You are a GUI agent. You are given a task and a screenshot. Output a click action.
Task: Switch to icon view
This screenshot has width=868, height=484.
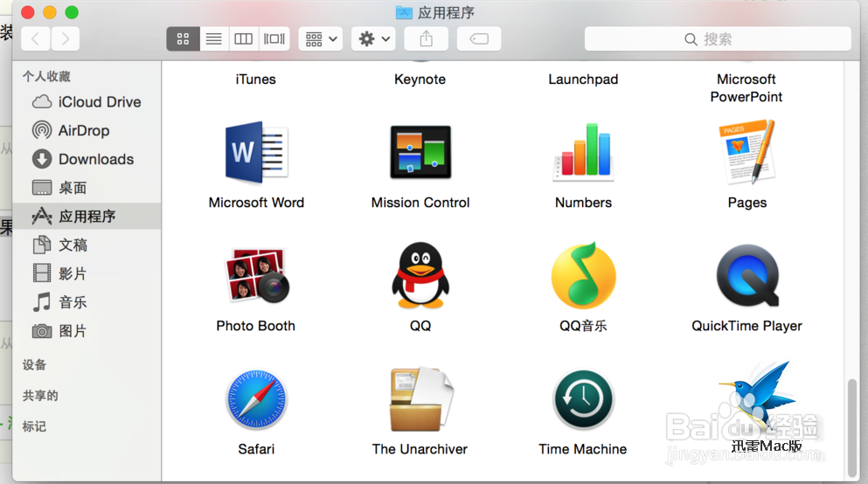point(184,38)
